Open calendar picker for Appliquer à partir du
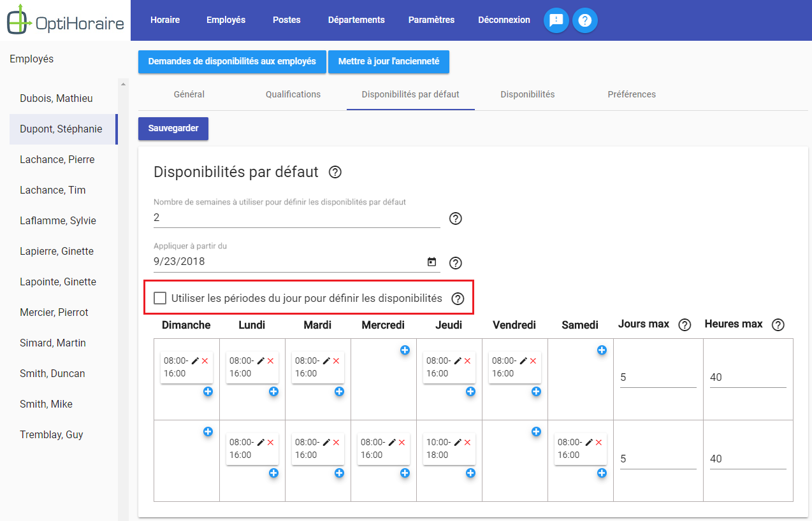The height and width of the screenshot is (521, 812). [x=431, y=262]
